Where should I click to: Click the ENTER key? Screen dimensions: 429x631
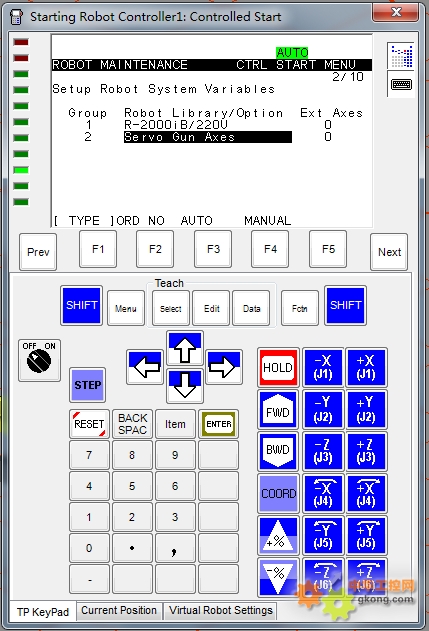point(219,424)
